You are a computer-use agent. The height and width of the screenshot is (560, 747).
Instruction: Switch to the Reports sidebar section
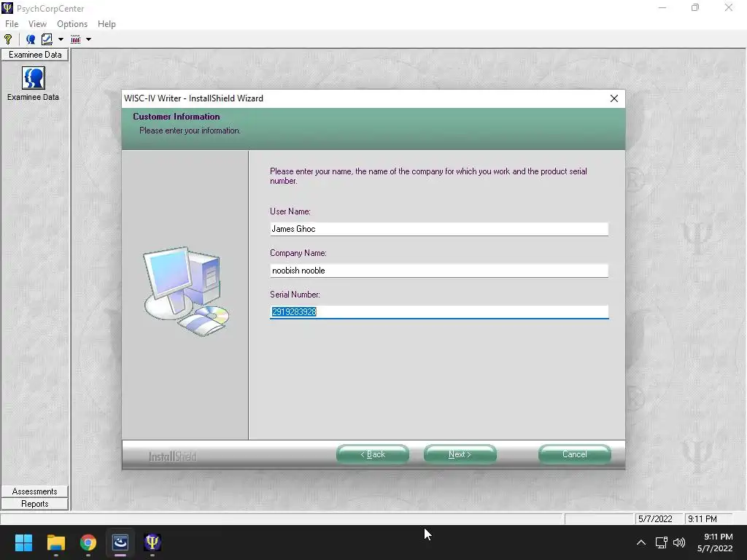pyautogui.click(x=35, y=504)
